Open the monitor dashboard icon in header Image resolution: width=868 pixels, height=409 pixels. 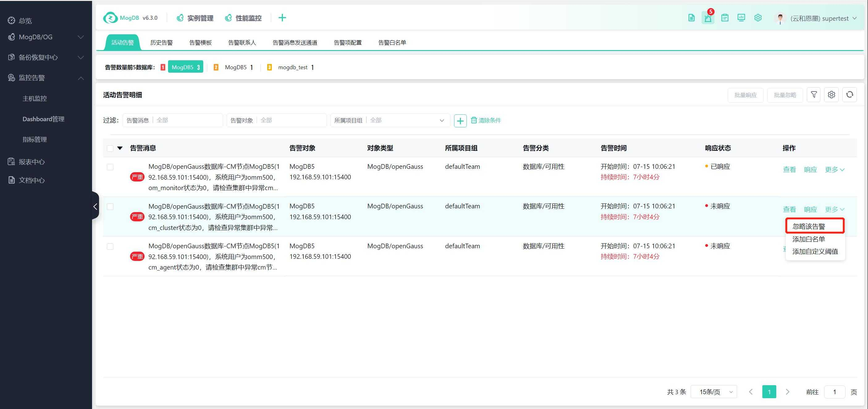point(741,18)
